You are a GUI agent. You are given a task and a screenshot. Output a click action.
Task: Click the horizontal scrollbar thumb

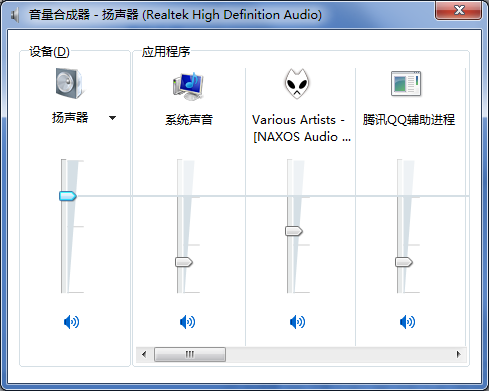click(190, 354)
